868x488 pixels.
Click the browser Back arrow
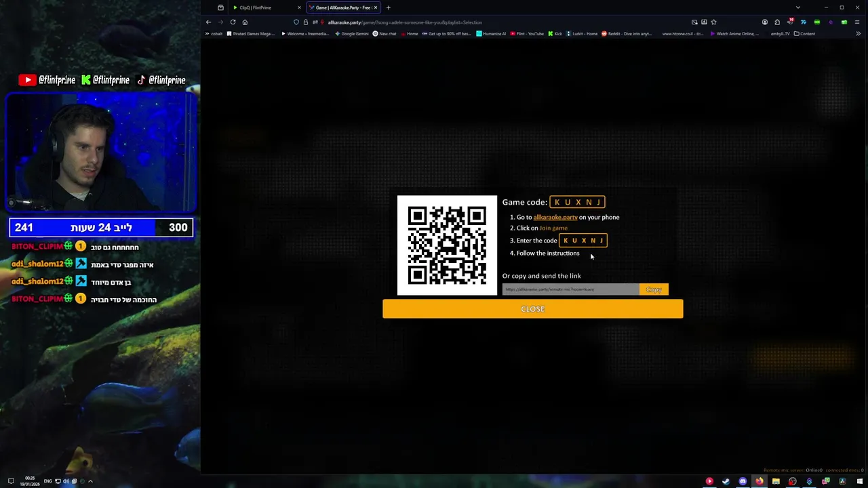click(208, 22)
